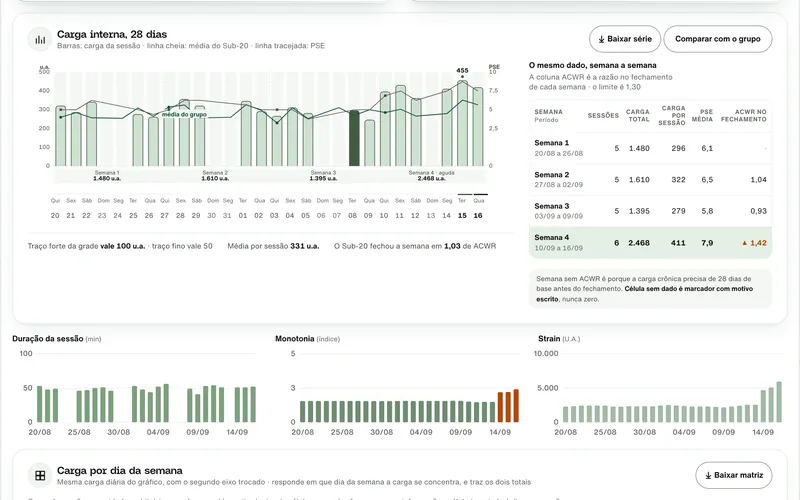Image resolution: width=800 pixels, height=500 pixels.
Task: Click the CARGA TOTAL column header
Action: pos(638,115)
